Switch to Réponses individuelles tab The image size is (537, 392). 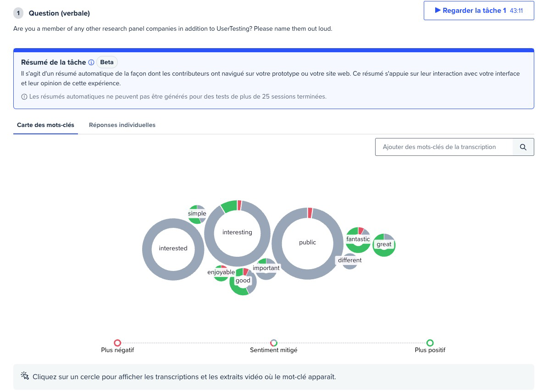coord(122,125)
